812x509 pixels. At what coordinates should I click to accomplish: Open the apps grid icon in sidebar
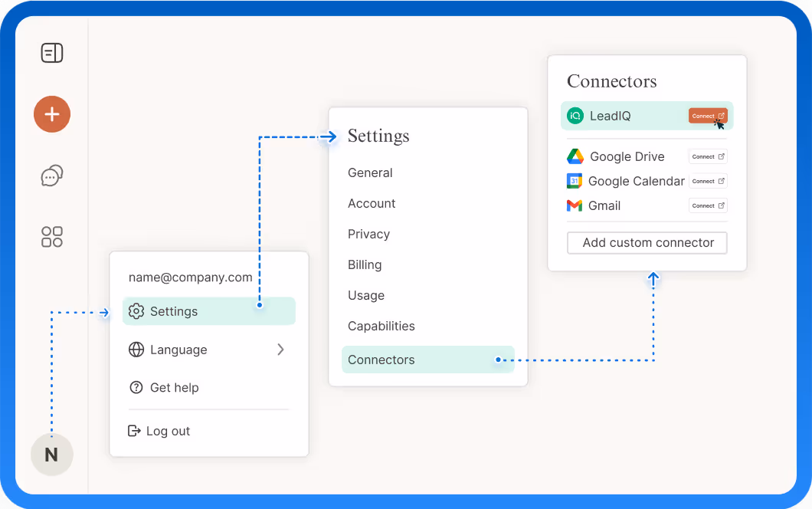click(x=51, y=237)
